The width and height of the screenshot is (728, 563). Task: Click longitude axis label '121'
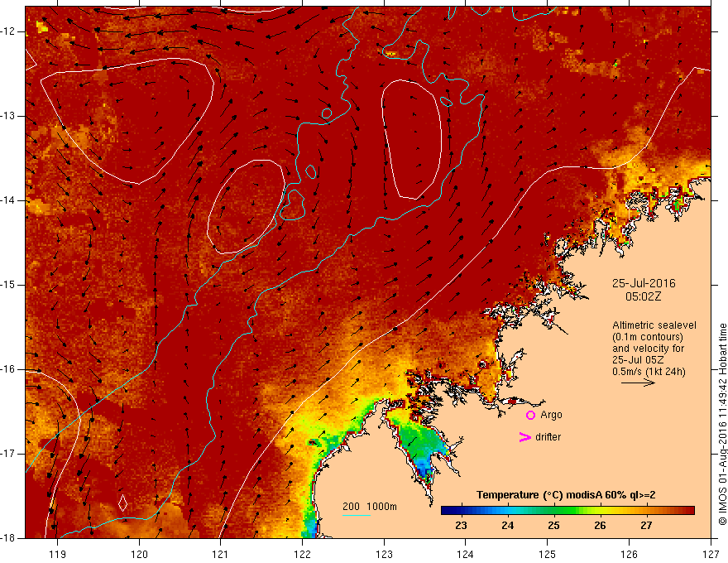click(221, 554)
